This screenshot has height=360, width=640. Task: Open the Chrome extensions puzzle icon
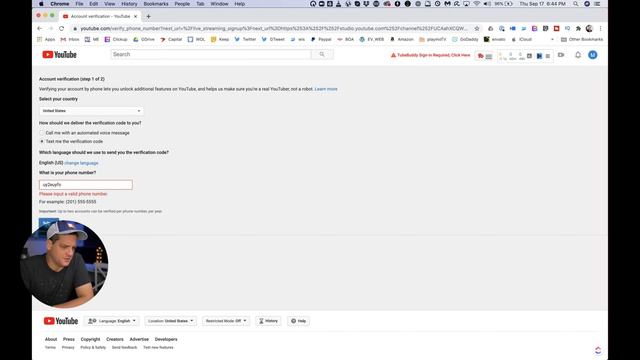tap(578, 29)
